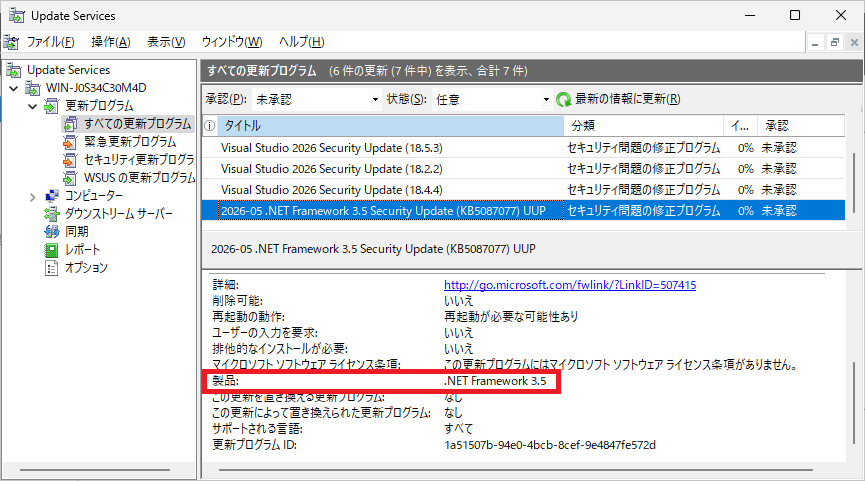Sort by the 承認 column header
The height and width of the screenshot is (481, 865).
tap(800, 126)
